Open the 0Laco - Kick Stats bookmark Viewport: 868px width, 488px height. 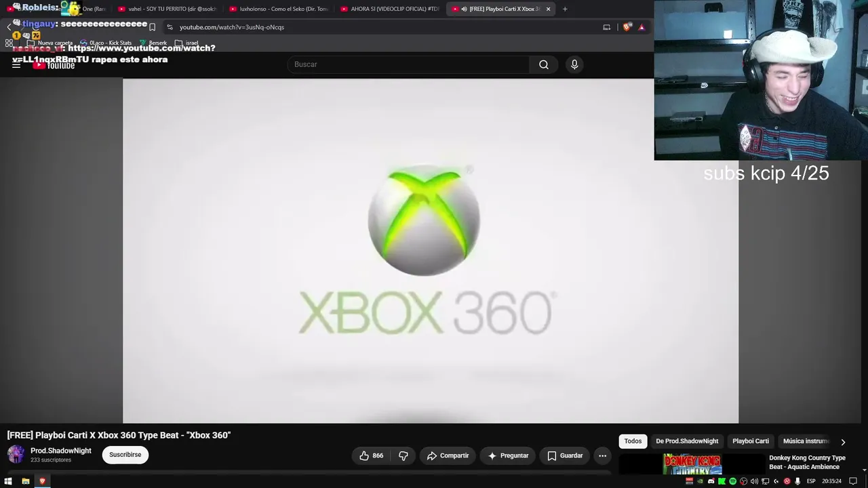click(x=106, y=43)
